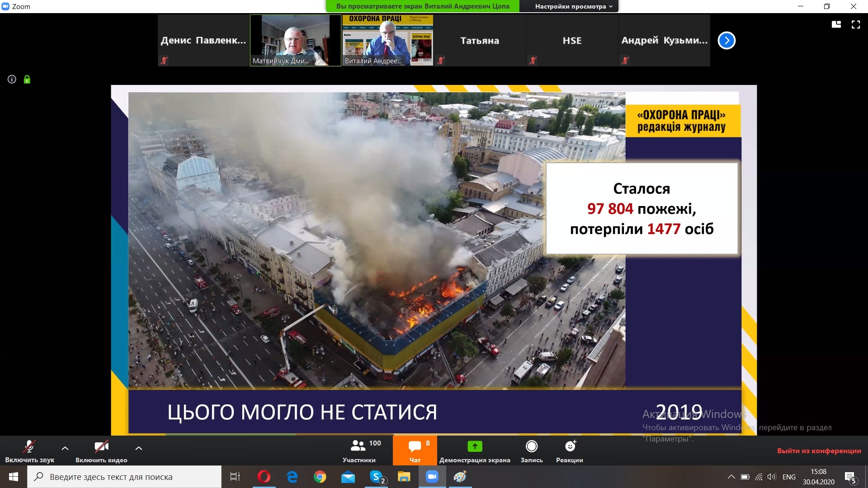Open the Чат chat panel

tap(415, 451)
